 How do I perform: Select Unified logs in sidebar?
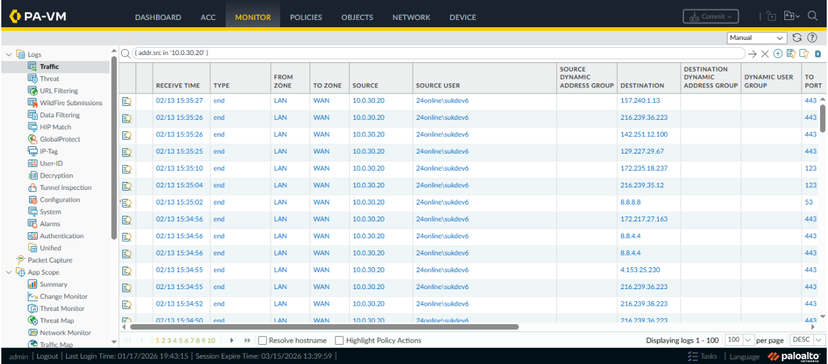(x=50, y=248)
